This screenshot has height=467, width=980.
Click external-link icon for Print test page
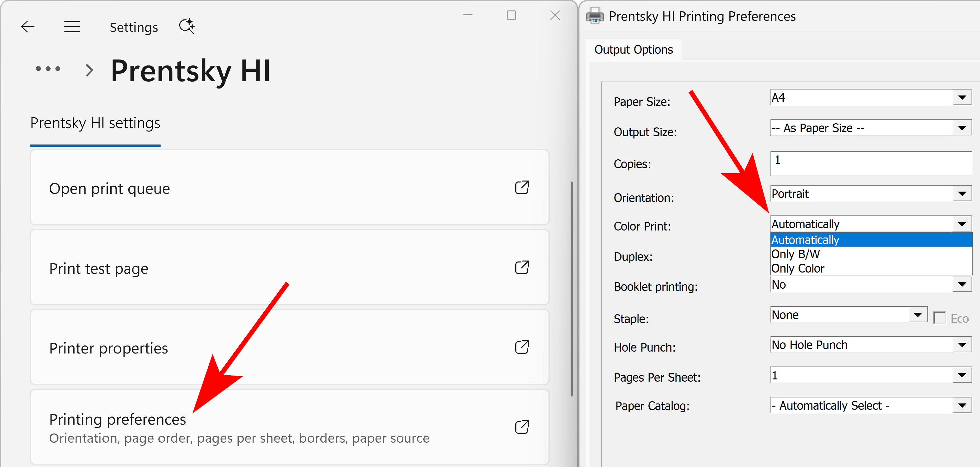522,267
